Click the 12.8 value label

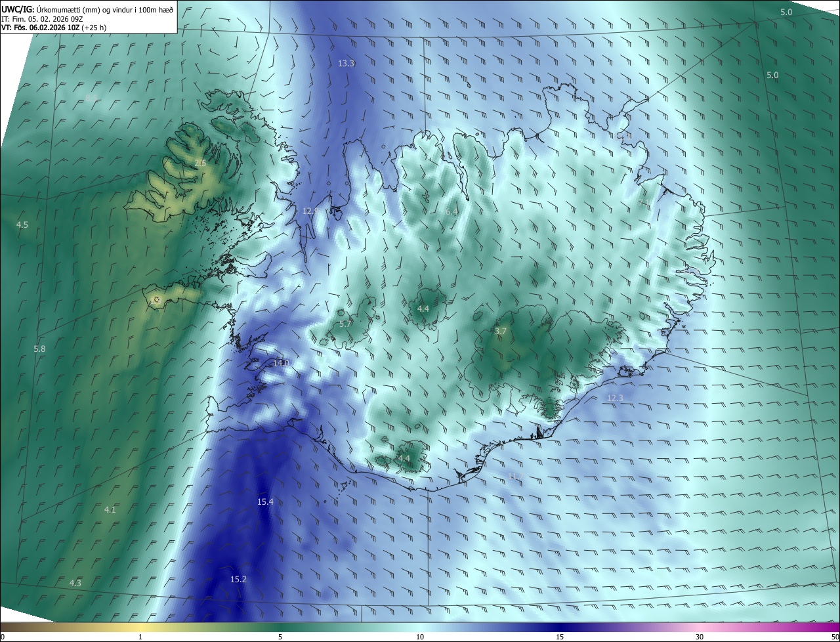point(310,211)
